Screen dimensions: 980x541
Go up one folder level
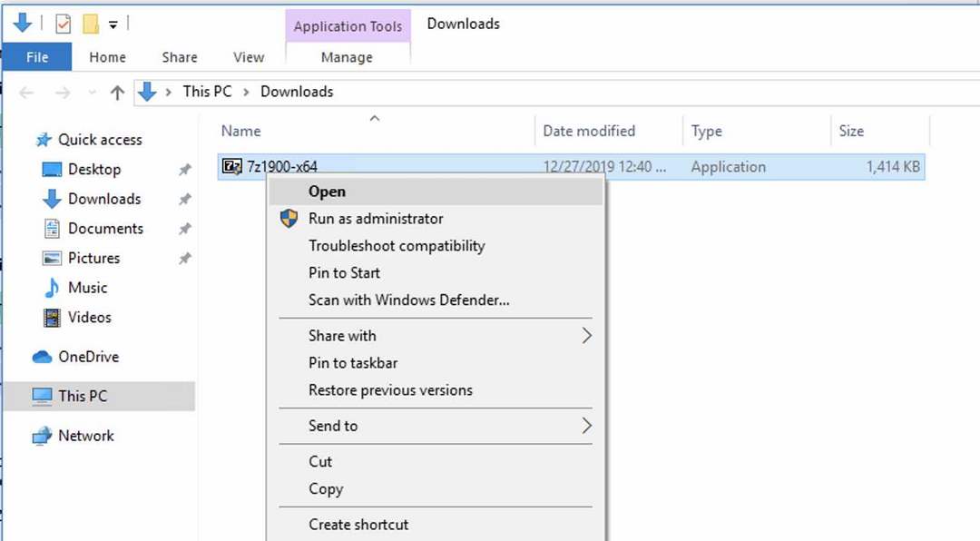117,93
